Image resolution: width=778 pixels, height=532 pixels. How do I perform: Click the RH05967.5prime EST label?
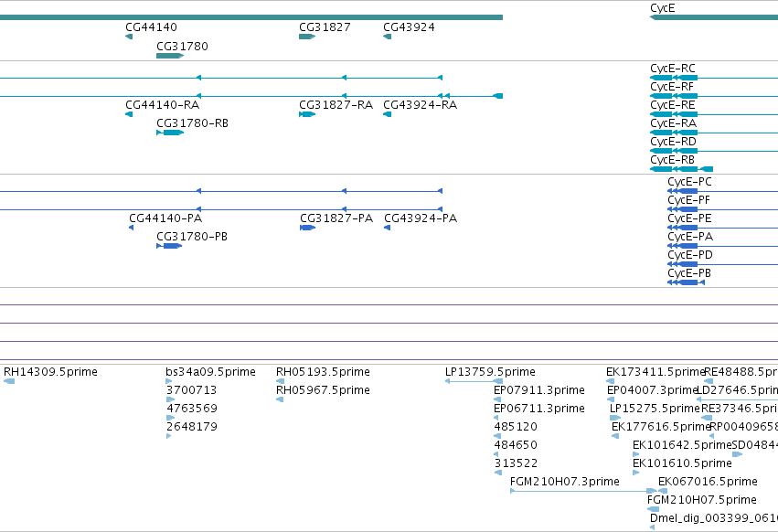(x=323, y=390)
